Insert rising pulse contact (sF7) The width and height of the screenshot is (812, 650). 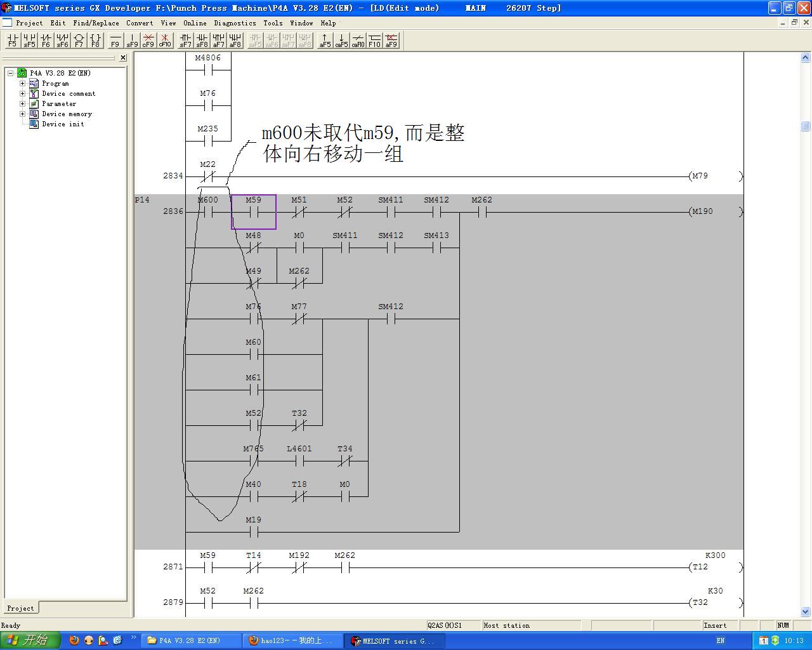point(185,41)
